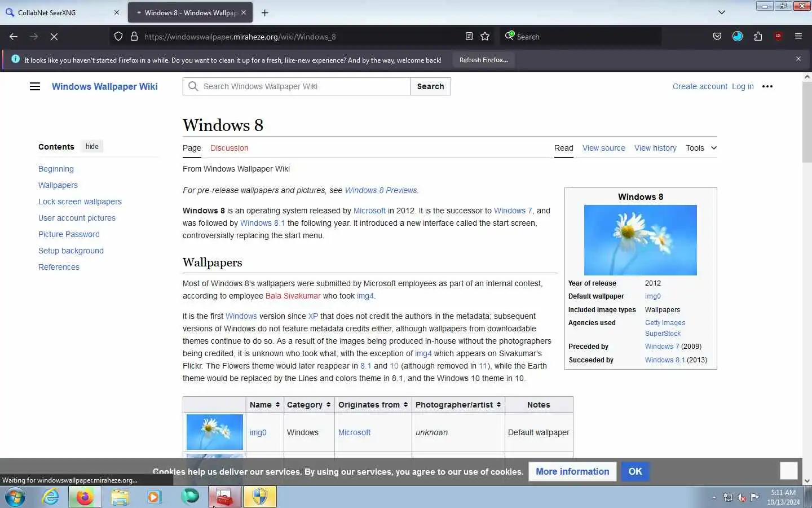This screenshot has height=508, width=812.
Task: Launch Internet Explorer from taskbar
Action: pos(51,497)
